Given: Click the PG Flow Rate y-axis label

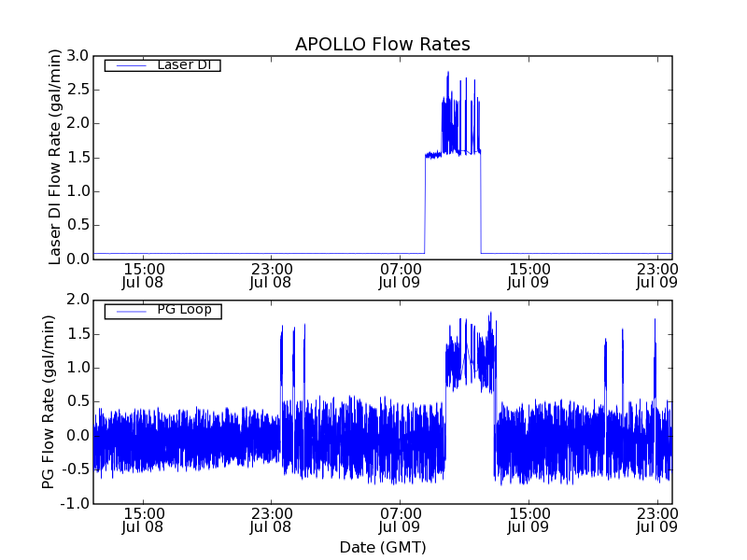Looking at the screenshot, I should [x=49, y=401].
